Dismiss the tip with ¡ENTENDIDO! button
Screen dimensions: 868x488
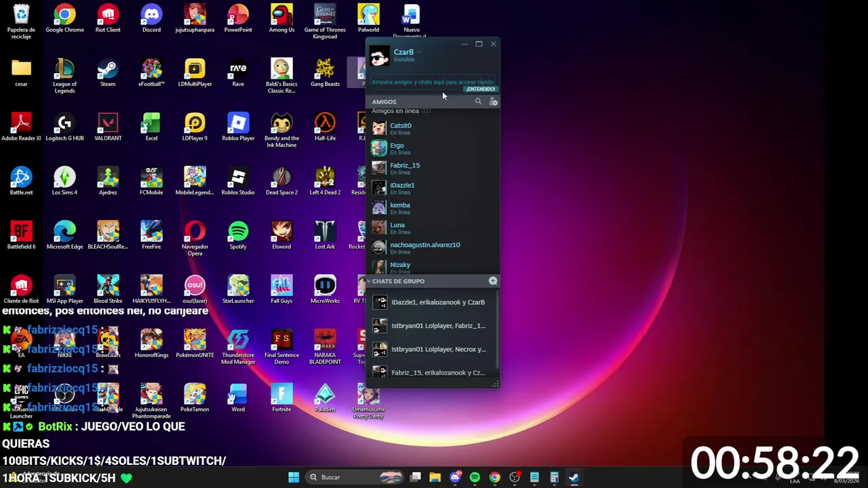pos(481,89)
